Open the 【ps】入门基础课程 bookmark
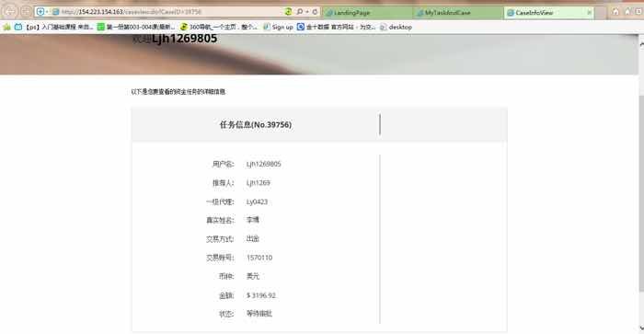This screenshot has width=644, height=334. 53,27
